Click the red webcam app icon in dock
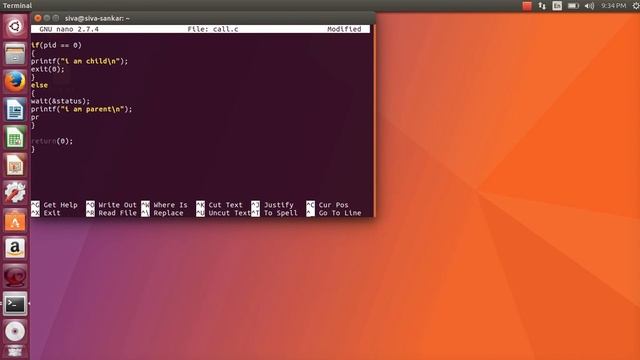The image size is (640, 360). pos(15,276)
